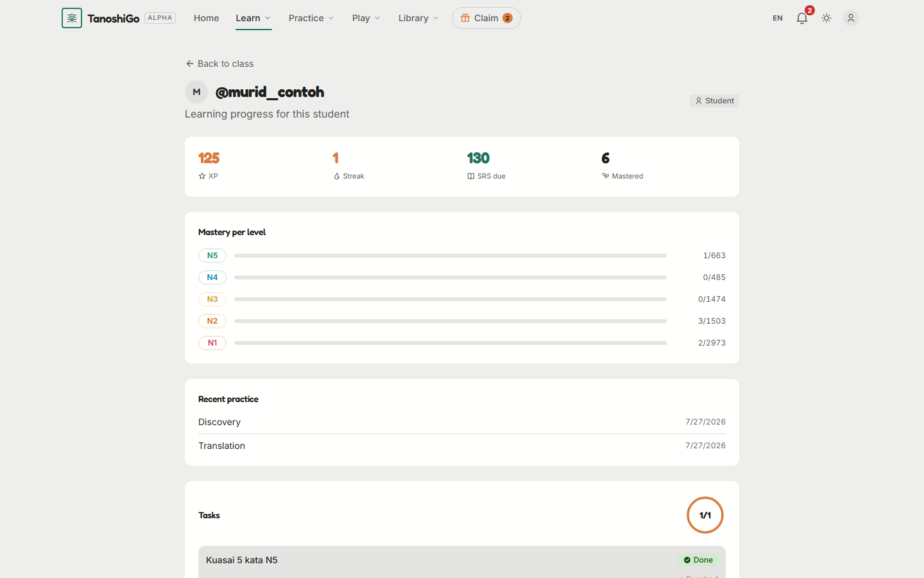This screenshot has width=924, height=578.
Task: Open the notifications bell
Action: click(802, 18)
